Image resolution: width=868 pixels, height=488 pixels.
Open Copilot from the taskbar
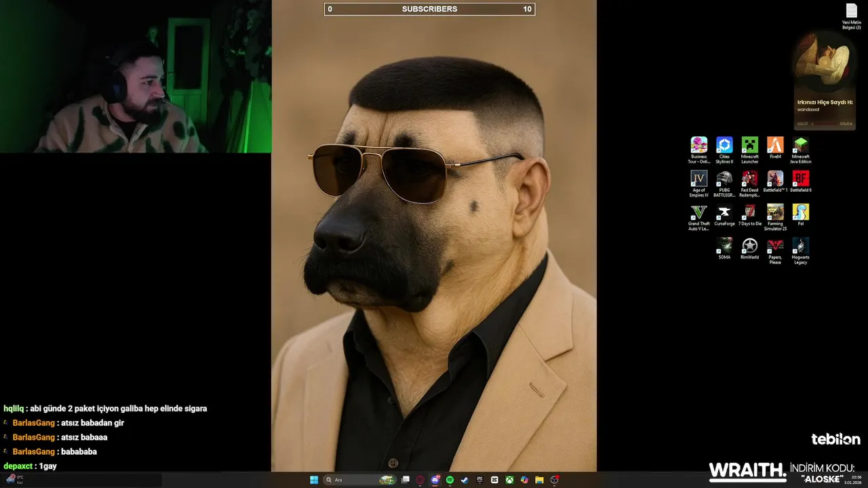click(x=524, y=480)
